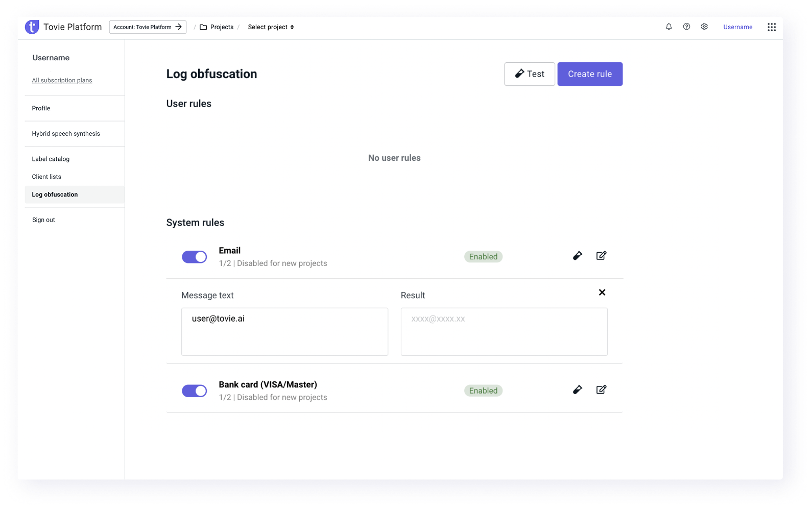Open the Select project dropdown
Screen dimensions: 812x509
271,27
